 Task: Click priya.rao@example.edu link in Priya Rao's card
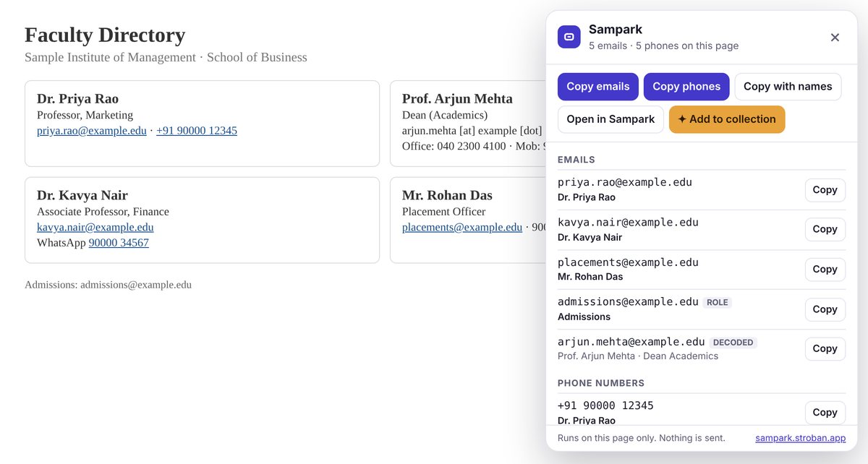point(92,131)
